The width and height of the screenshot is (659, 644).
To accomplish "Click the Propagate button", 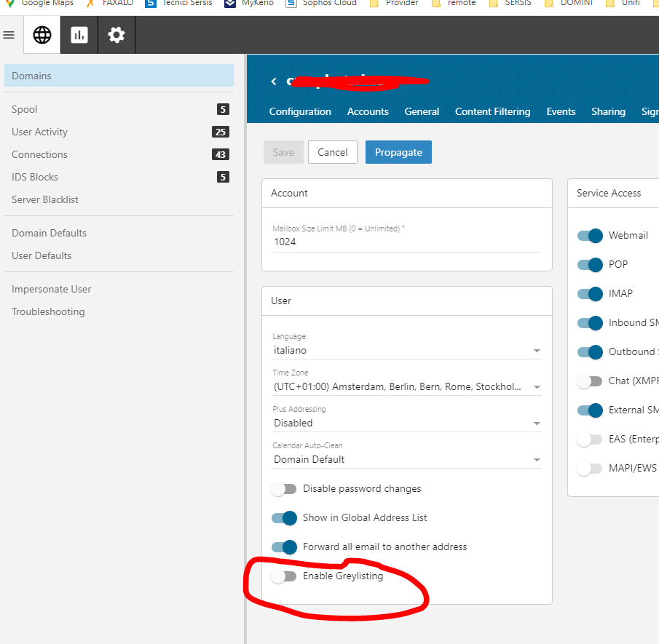I will click(x=398, y=152).
